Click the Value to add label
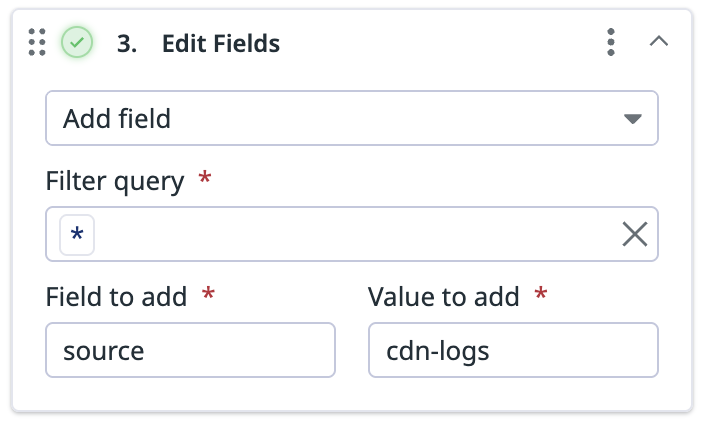The height and width of the screenshot is (424, 706). pos(444,297)
